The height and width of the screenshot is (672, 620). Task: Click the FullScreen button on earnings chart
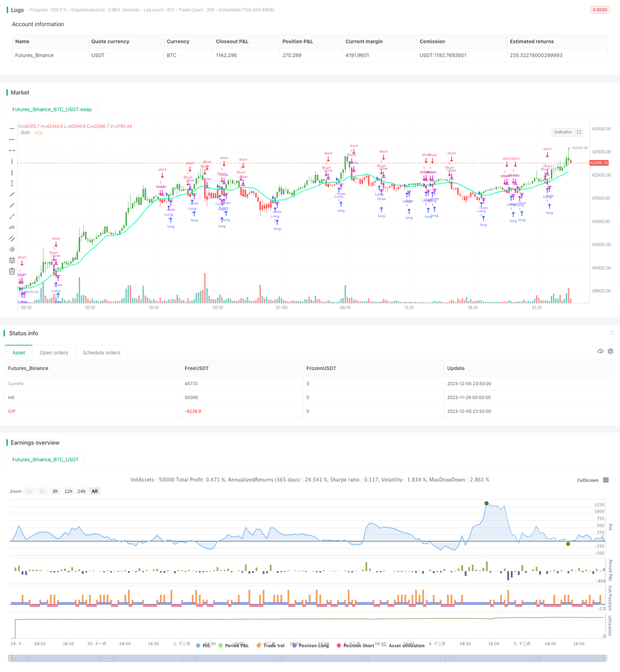(x=588, y=480)
